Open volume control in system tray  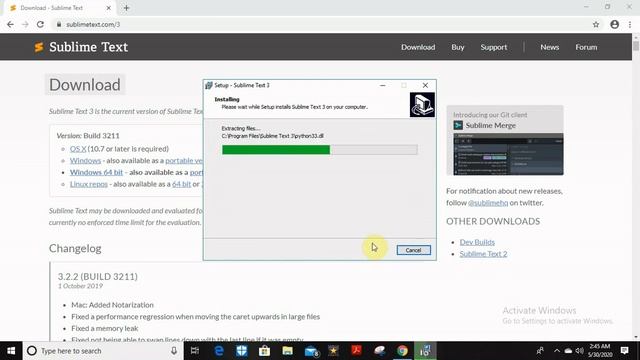click(x=580, y=351)
